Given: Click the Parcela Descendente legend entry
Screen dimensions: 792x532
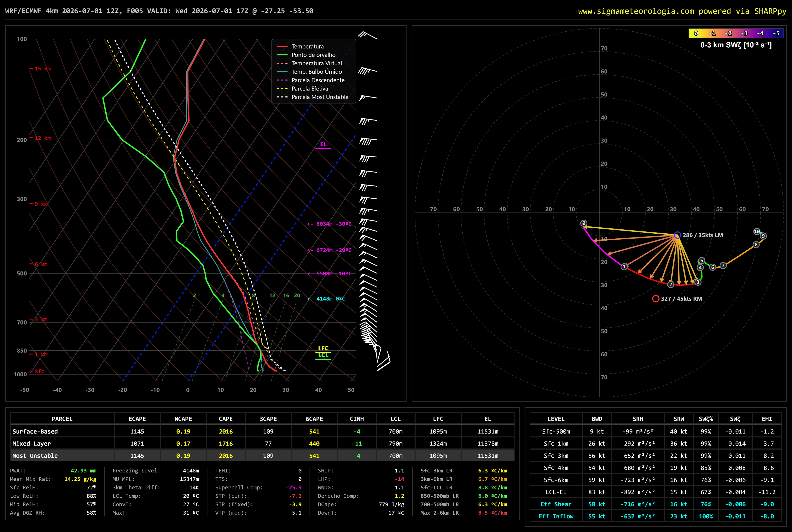Looking at the screenshot, I should (x=311, y=80).
